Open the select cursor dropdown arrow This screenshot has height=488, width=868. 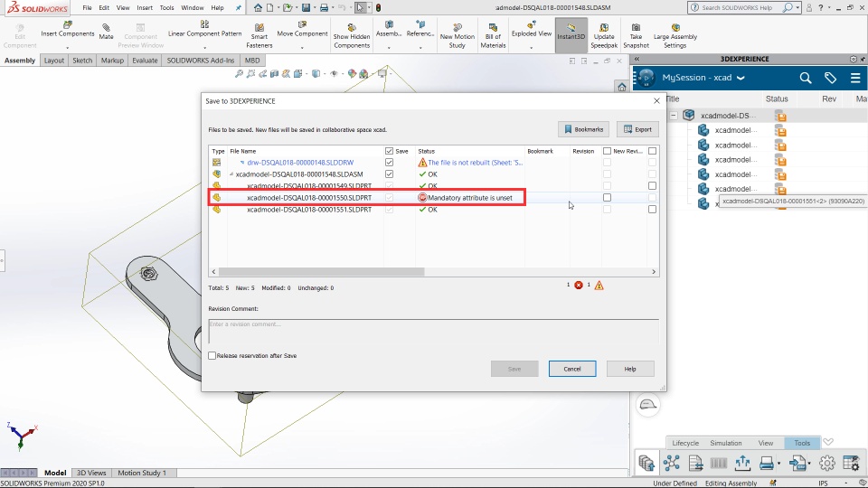tap(369, 8)
